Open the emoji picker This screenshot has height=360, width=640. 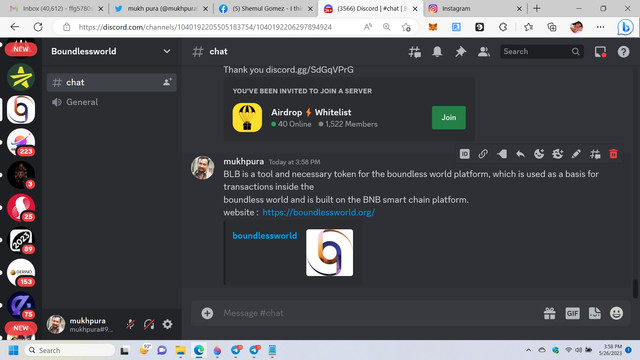click(616, 313)
